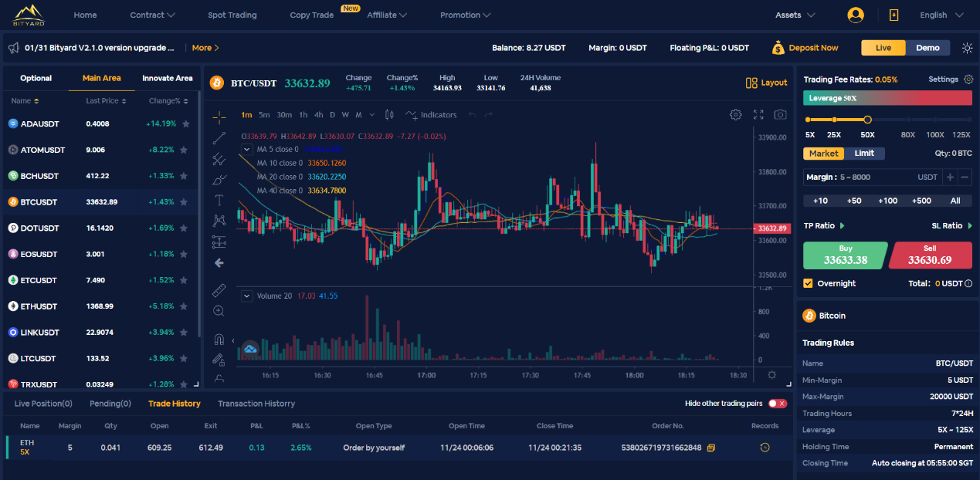Favorite BCHUSDT with its star
The image size is (980, 480).
(185, 176)
